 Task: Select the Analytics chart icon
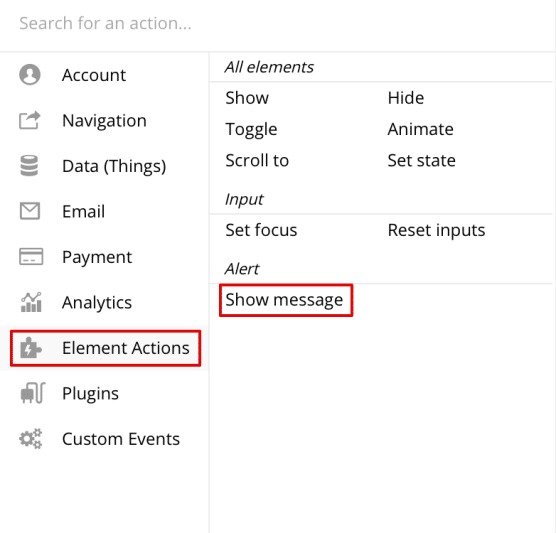tap(31, 302)
